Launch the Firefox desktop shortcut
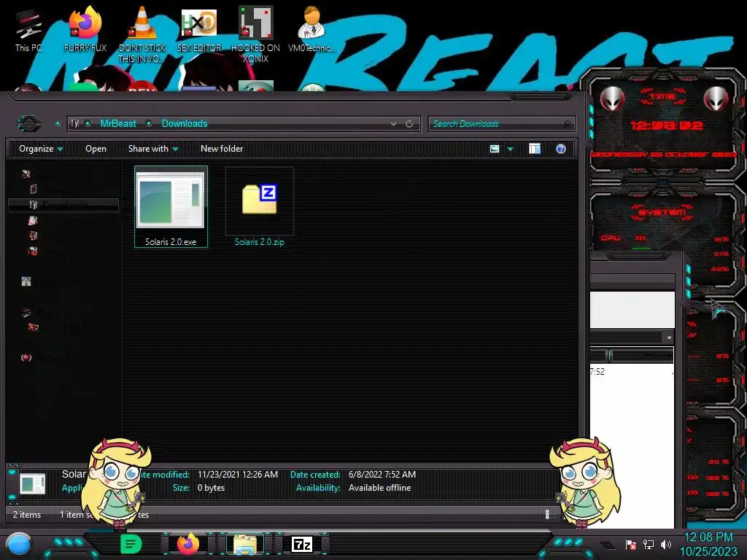747x560 pixels. point(85,29)
